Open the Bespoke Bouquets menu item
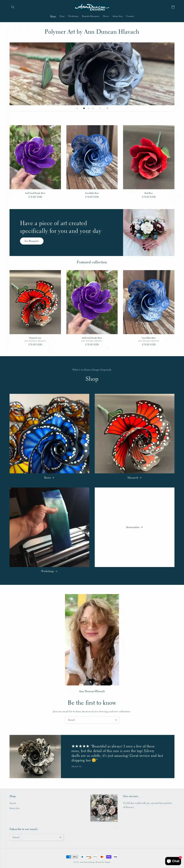184x868 pixels. pyautogui.click(x=91, y=16)
